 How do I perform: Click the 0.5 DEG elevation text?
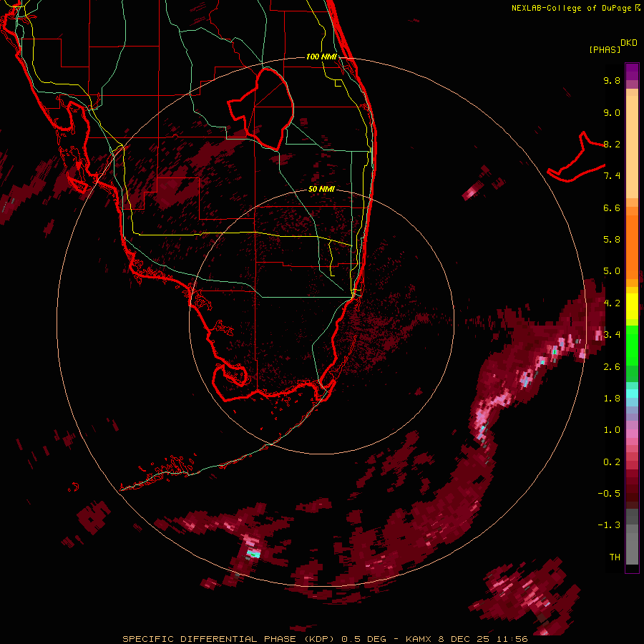[x=364, y=639]
